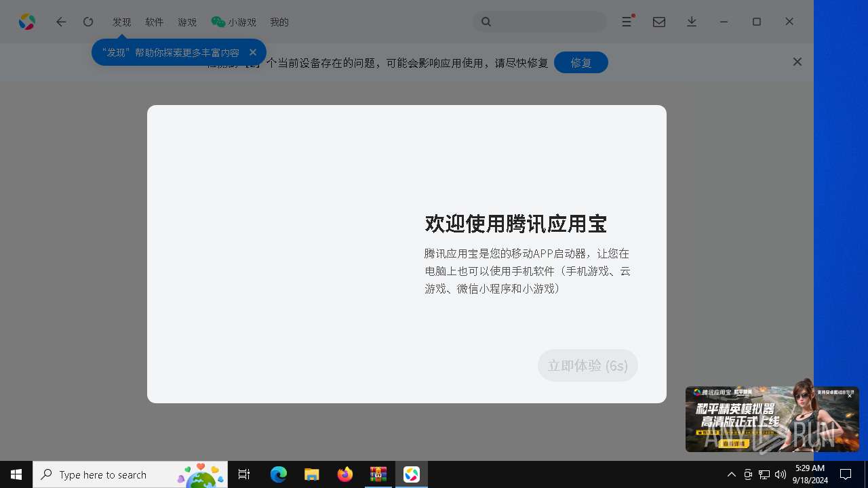Open Windows notification center icon
This screenshot has height=488, width=868.
click(x=846, y=474)
